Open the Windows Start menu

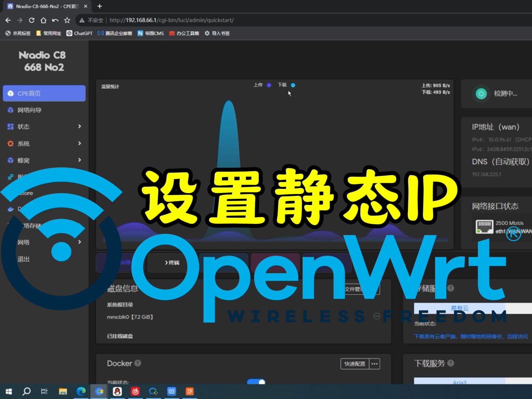(x=8, y=391)
